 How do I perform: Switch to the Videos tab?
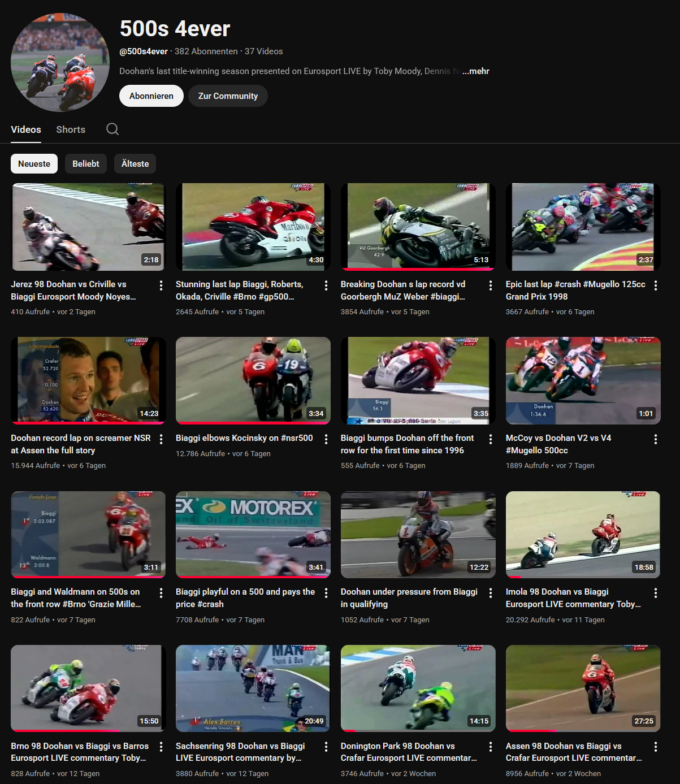pyautogui.click(x=26, y=129)
